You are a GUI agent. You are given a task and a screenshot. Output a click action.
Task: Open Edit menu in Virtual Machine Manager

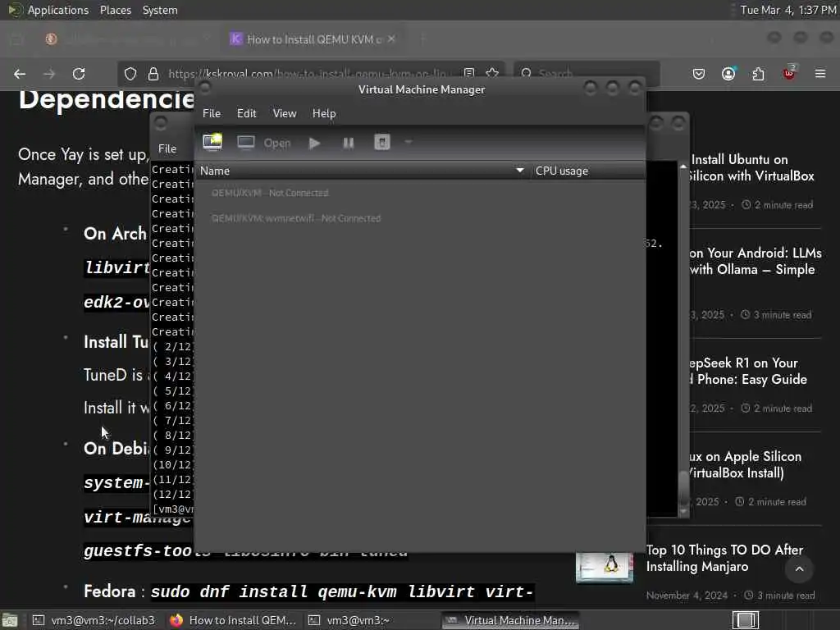(x=246, y=113)
